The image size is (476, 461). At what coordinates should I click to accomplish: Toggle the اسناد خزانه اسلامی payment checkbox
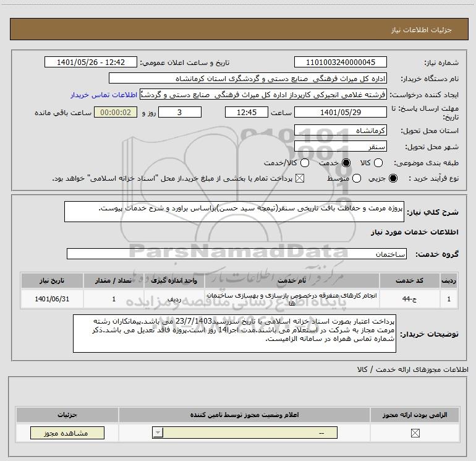(300, 178)
